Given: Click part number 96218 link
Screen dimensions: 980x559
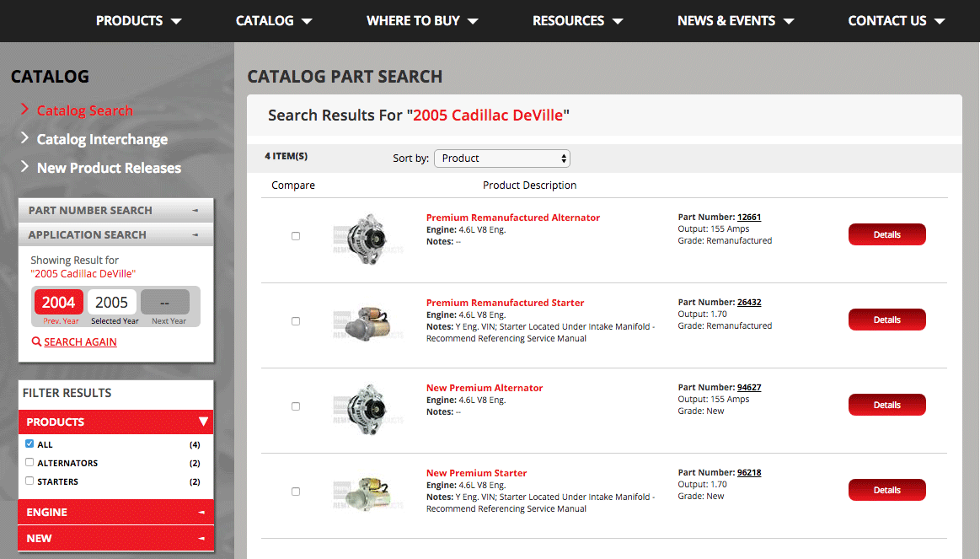Looking at the screenshot, I should 749,472.
